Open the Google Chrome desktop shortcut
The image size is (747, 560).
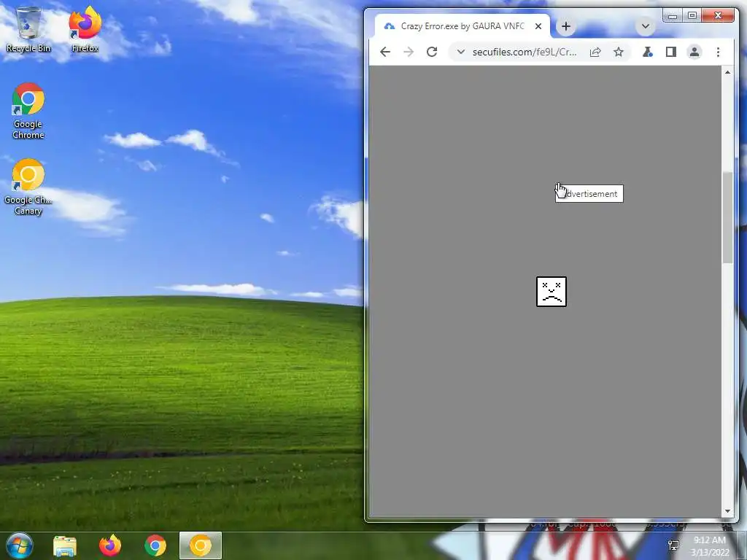pos(28,111)
